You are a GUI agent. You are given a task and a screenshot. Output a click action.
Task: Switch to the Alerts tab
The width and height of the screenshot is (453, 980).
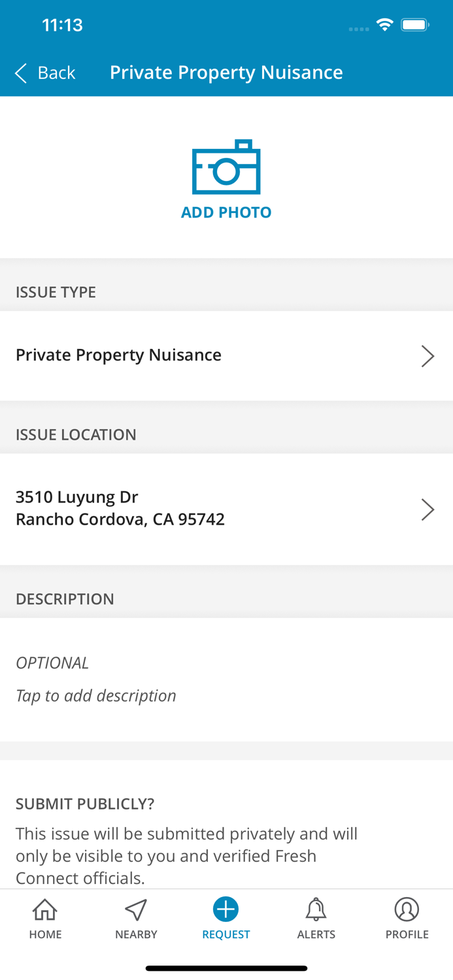316,918
